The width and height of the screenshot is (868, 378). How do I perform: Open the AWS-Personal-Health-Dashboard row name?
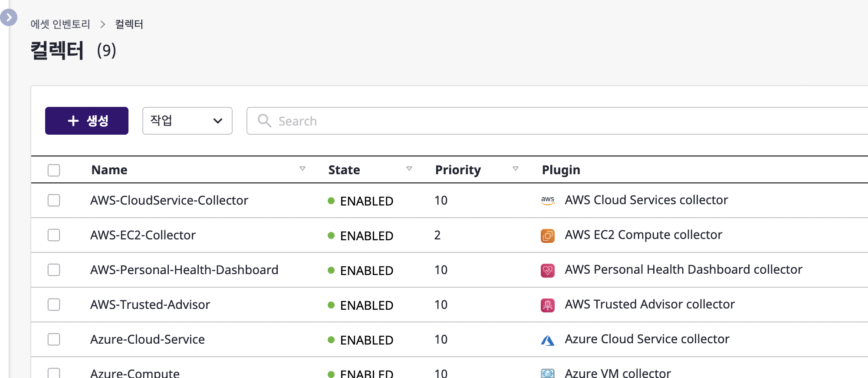[184, 270]
